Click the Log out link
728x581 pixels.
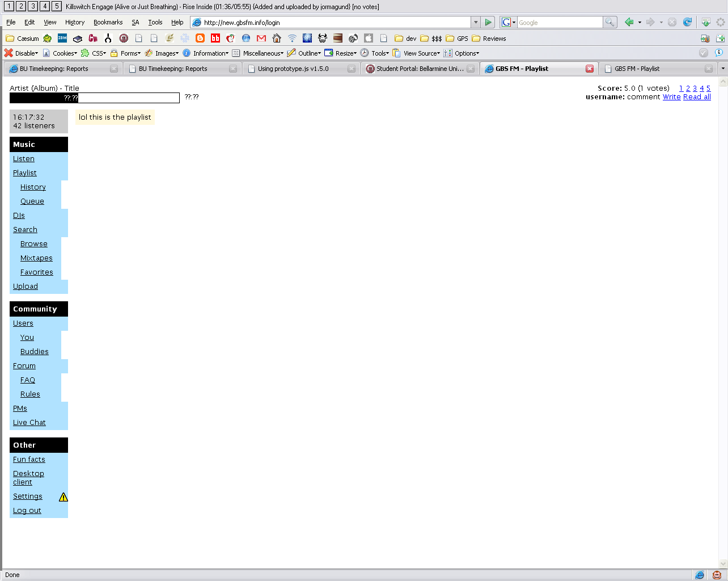27,511
